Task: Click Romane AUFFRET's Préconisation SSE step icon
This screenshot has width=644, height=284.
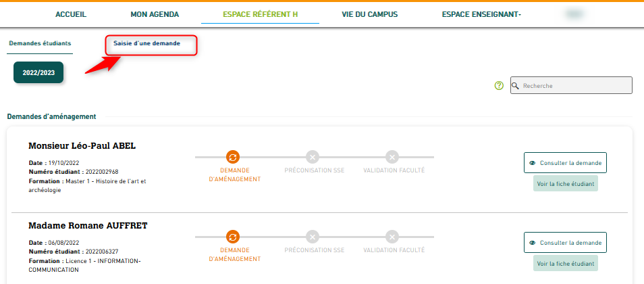Action: (312, 237)
